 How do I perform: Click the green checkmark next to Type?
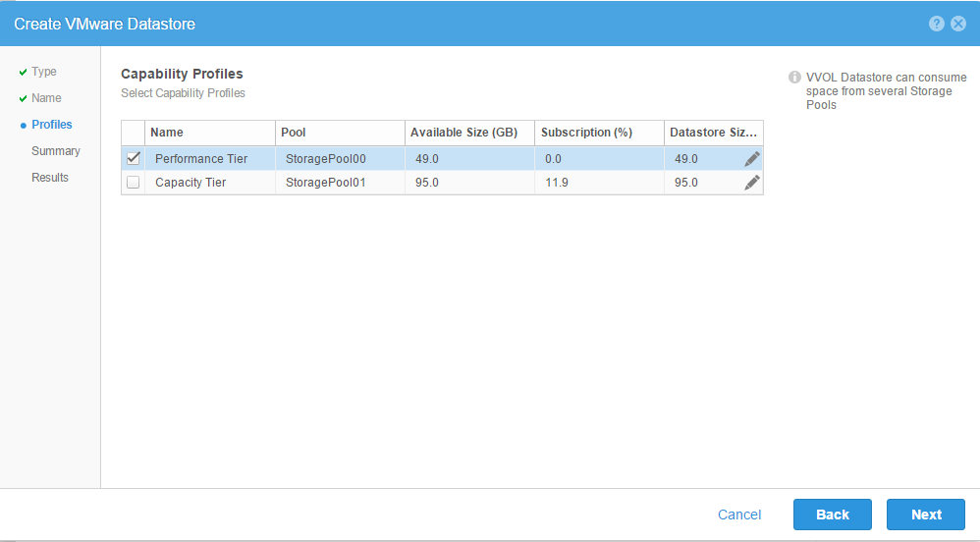pos(24,72)
